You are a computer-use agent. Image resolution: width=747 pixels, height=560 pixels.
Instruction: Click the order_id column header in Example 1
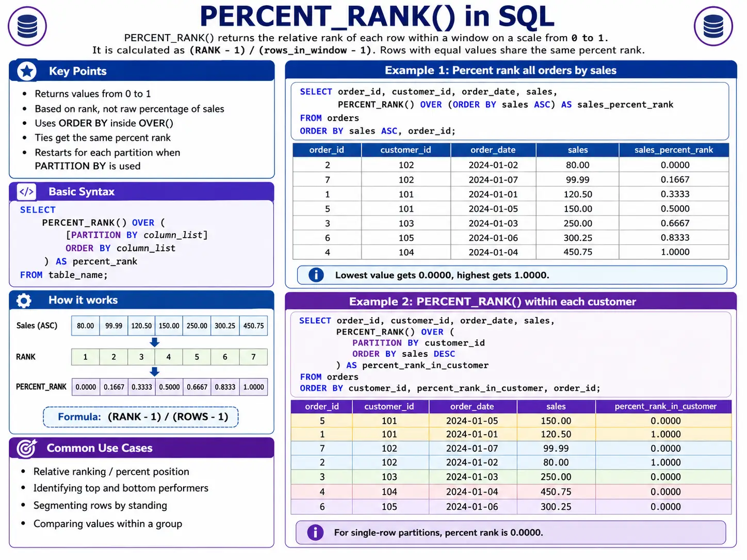[x=327, y=150]
